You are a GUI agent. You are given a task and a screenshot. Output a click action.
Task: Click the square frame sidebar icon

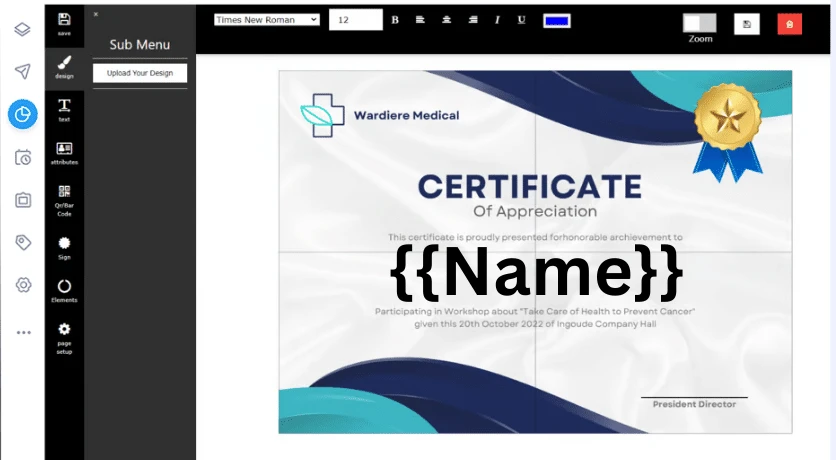(x=22, y=200)
